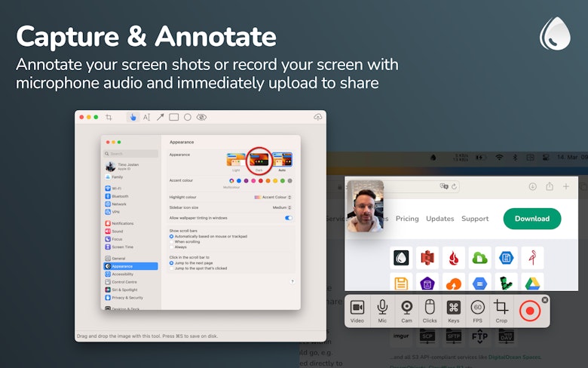The height and width of the screenshot is (368, 588).
Task: Start recording with the red record button
Action: coord(530,311)
